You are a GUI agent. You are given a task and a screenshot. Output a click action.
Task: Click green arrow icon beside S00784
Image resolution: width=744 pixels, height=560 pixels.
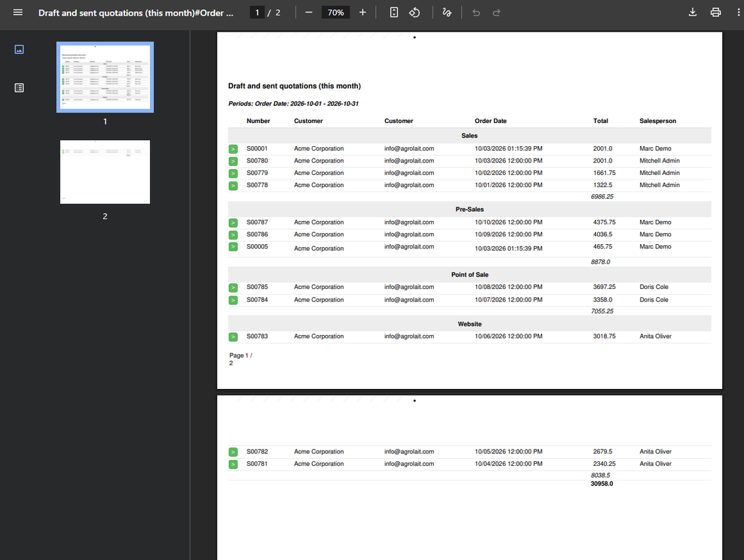click(233, 300)
